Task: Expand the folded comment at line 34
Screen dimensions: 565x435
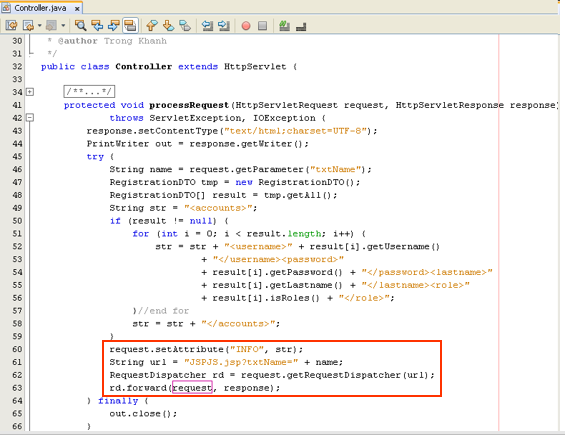Action: 30,92
